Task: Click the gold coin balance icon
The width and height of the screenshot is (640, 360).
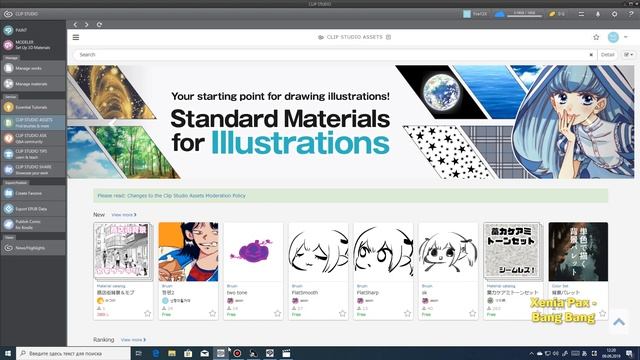Action: [x=552, y=14]
